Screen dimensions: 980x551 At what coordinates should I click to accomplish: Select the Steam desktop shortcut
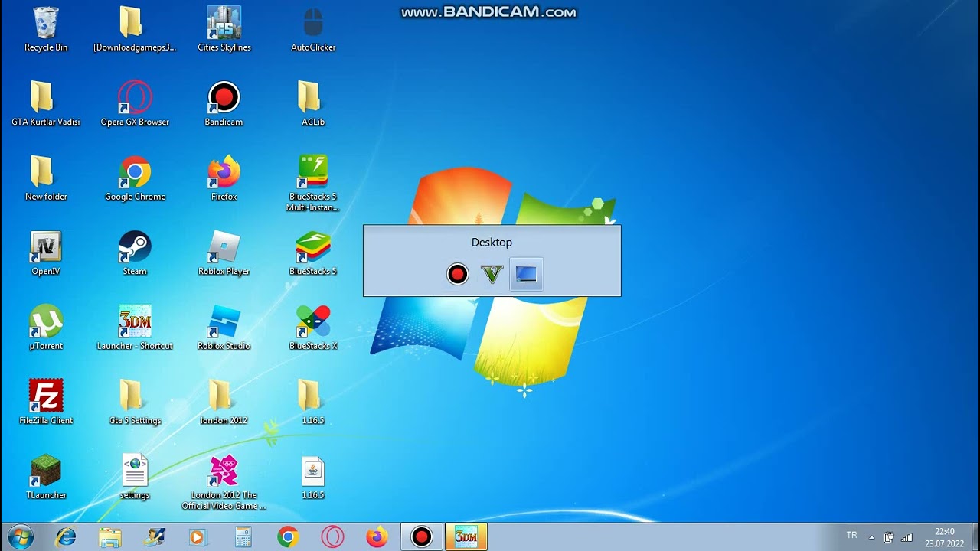135,253
